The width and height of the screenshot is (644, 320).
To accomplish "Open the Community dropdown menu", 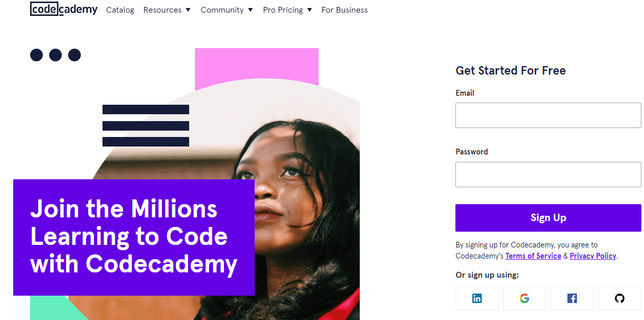I will pyautogui.click(x=227, y=10).
